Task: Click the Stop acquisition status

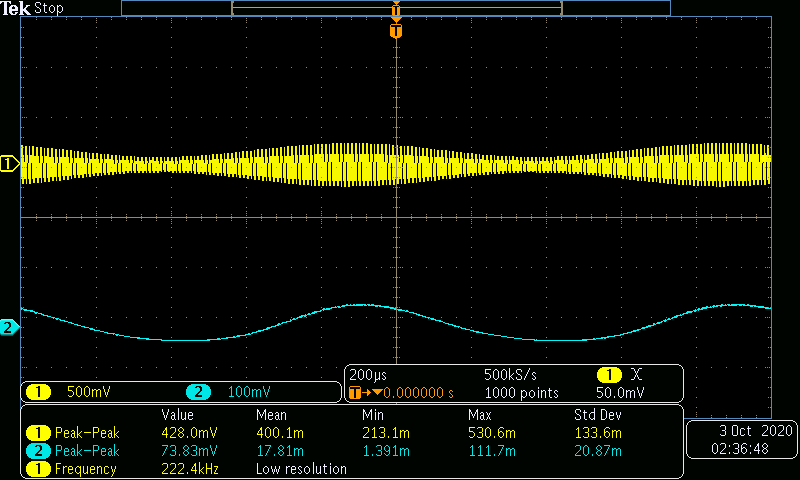Action: pyautogui.click(x=48, y=8)
